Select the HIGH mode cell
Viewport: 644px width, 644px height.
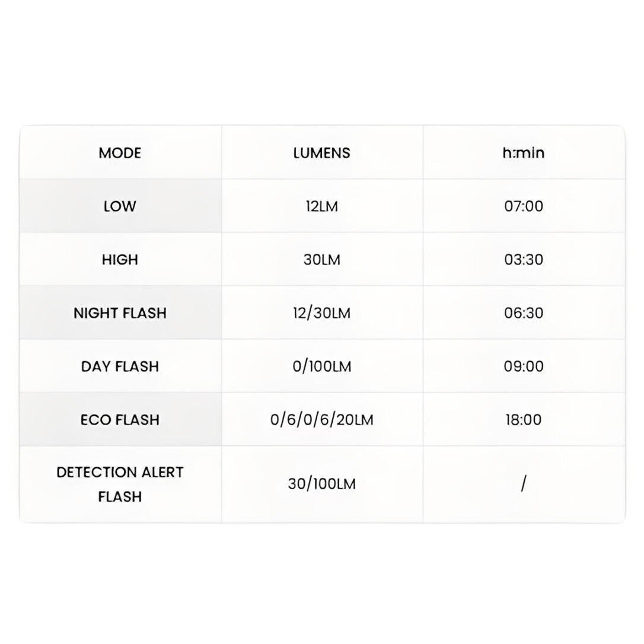(120, 260)
